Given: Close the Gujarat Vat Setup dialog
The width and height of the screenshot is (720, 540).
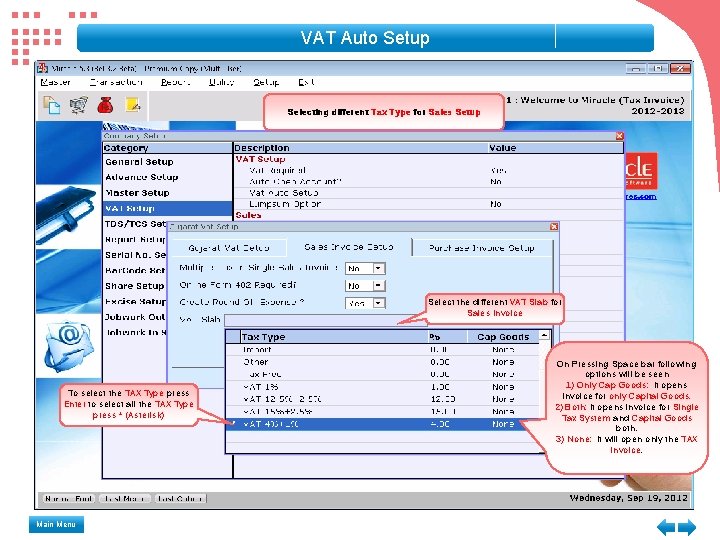Looking at the screenshot, I should point(554,226).
